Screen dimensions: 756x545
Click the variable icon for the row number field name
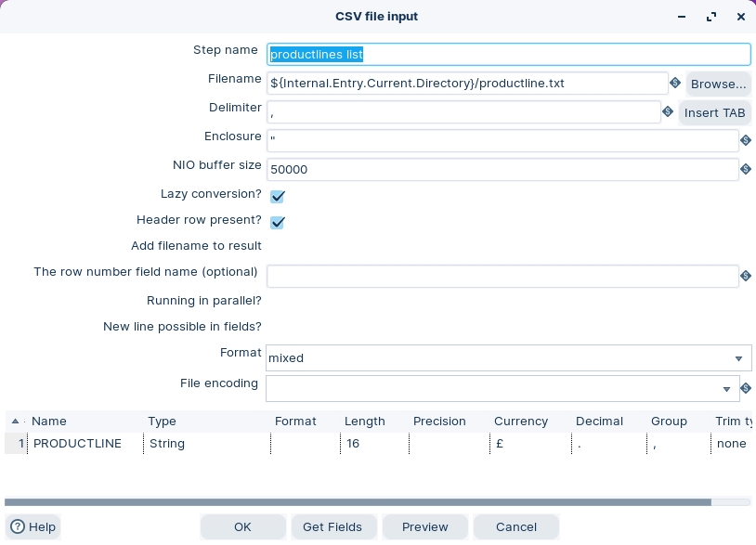[746, 276]
